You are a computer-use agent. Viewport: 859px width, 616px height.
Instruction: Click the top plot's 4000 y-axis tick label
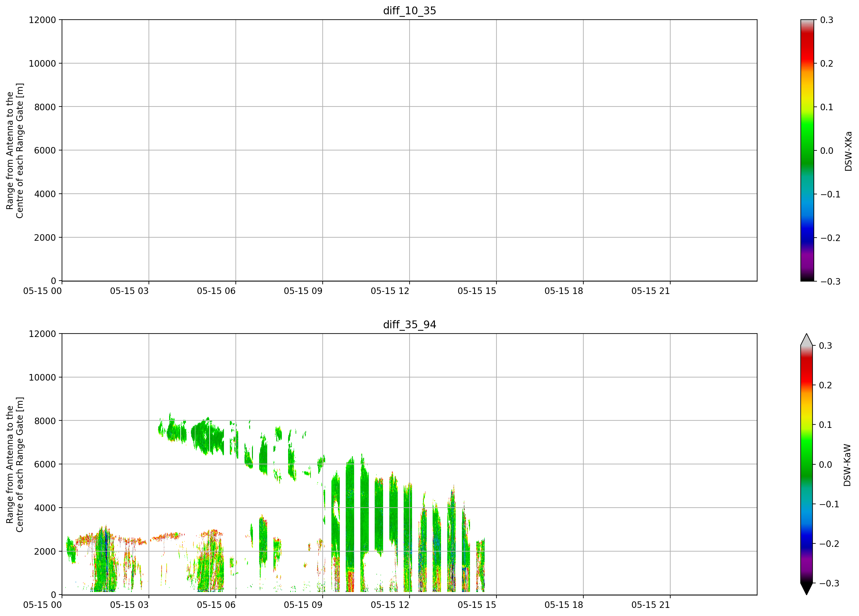45,194
